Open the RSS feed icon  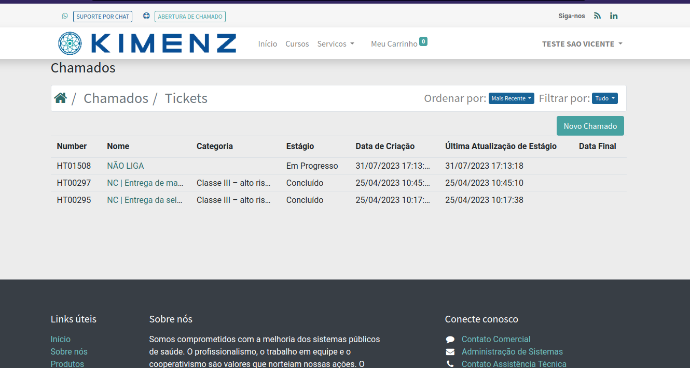tap(597, 16)
